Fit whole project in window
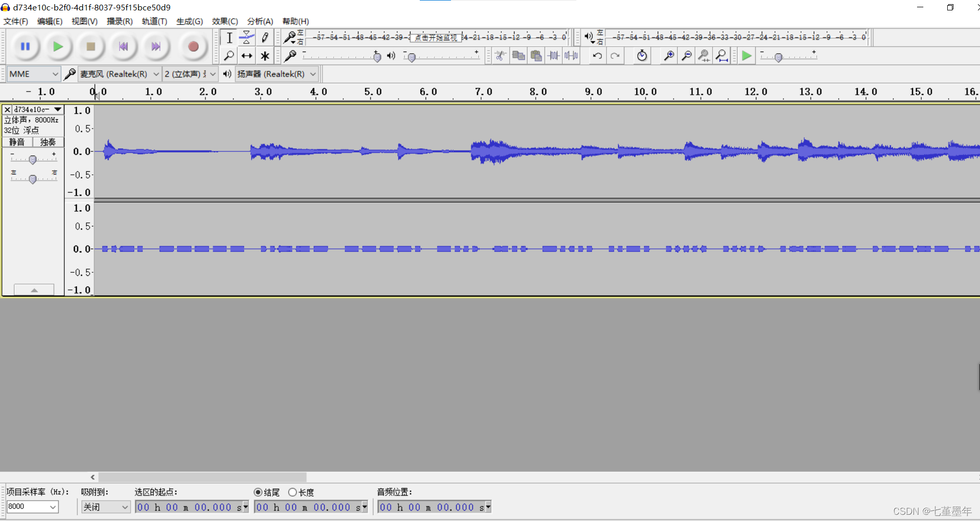The height and width of the screenshot is (521, 980). (721, 56)
